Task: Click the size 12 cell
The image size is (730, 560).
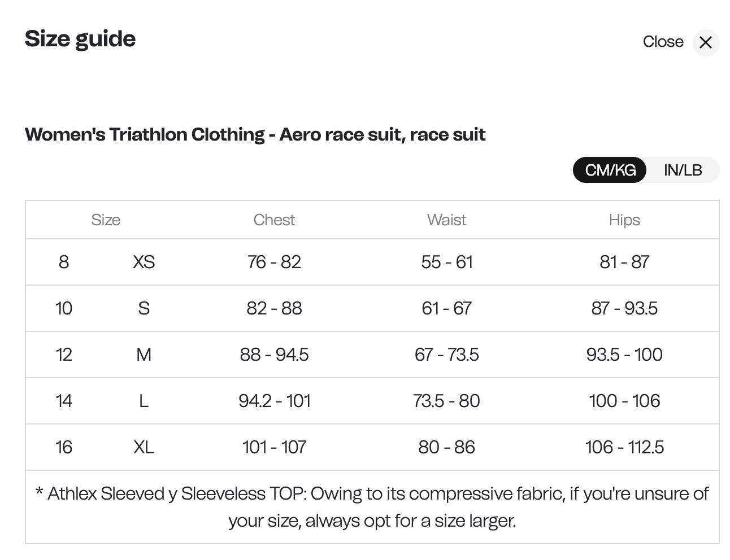Action: pos(64,355)
